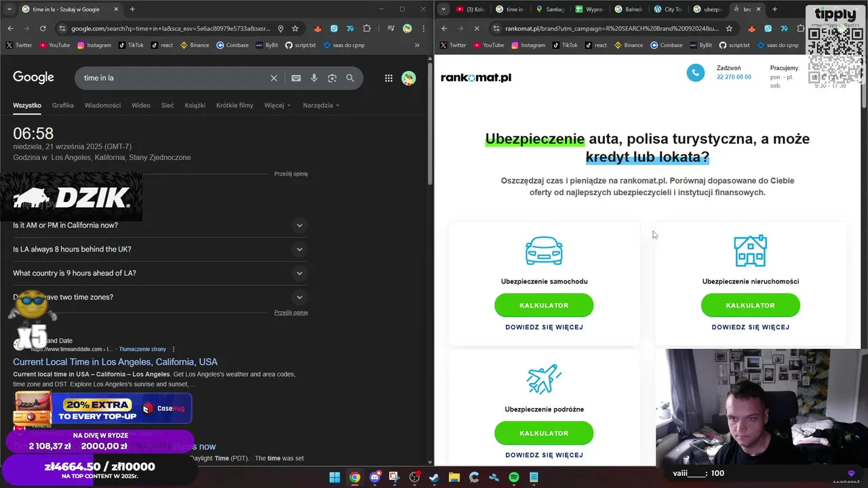868x488 pixels.
Task: Open Spotify from the taskbar
Action: click(x=514, y=477)
